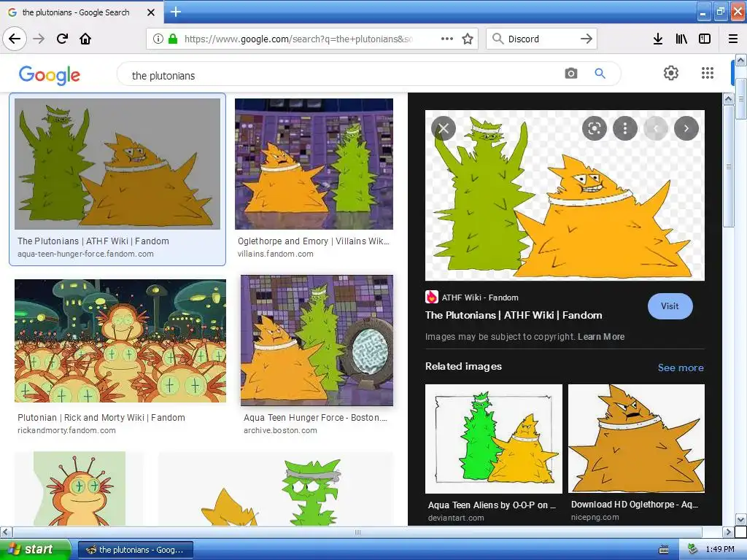Search inside image with lens icon
Image resolution: width=747 pixels, height=560 pixels.
(594, 128)
